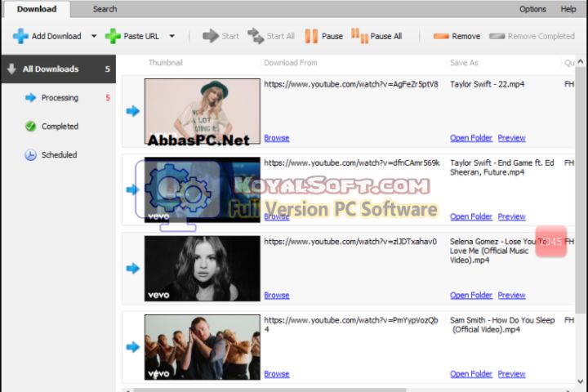Image resolution: width=588 pixels, height=392 pixels.
Task: Open Folder for Selena Gomez download
Action: tap(471, 296)
